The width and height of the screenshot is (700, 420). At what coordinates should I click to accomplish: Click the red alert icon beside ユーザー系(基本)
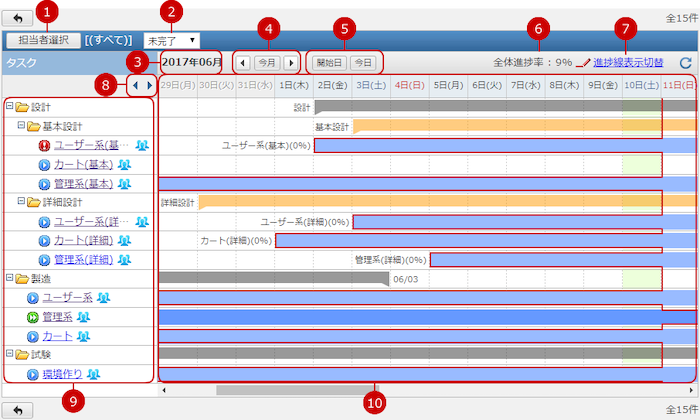point(44,145)
